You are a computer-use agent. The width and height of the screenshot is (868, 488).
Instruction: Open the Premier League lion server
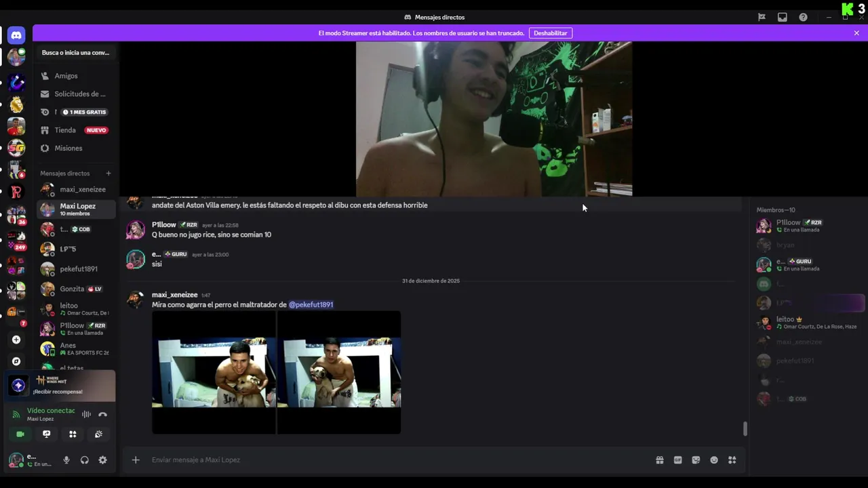[x=16, y=105]
